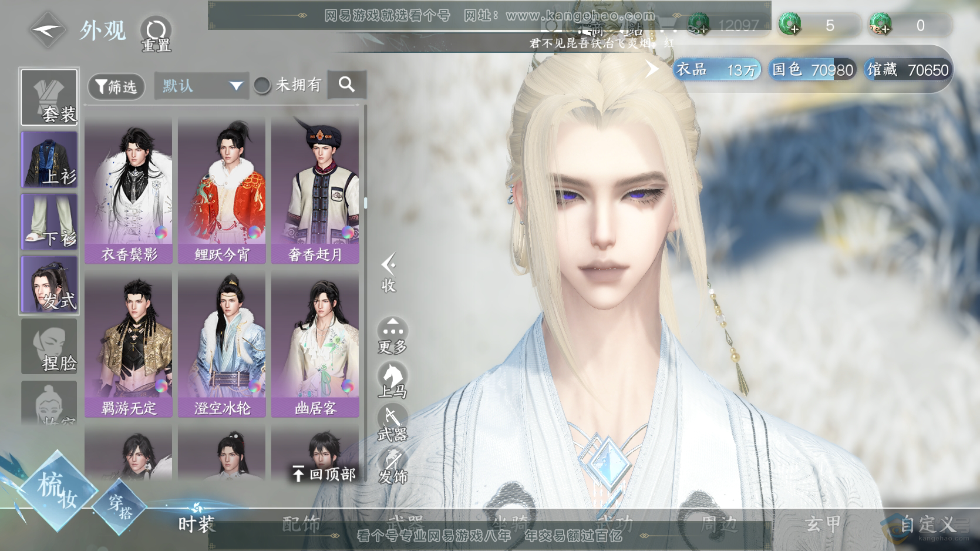
Task: Open the 捏脸 face customization category
Action: [49, 347]
